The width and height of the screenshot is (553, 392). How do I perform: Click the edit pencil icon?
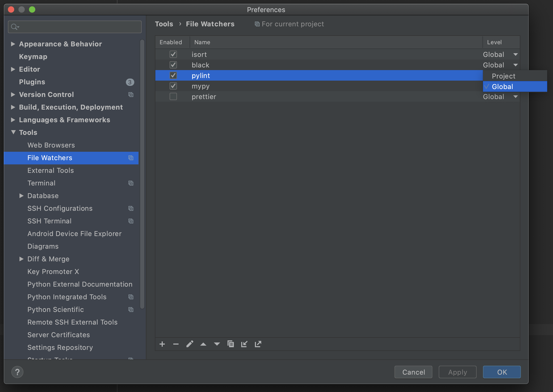click(190, 344)
